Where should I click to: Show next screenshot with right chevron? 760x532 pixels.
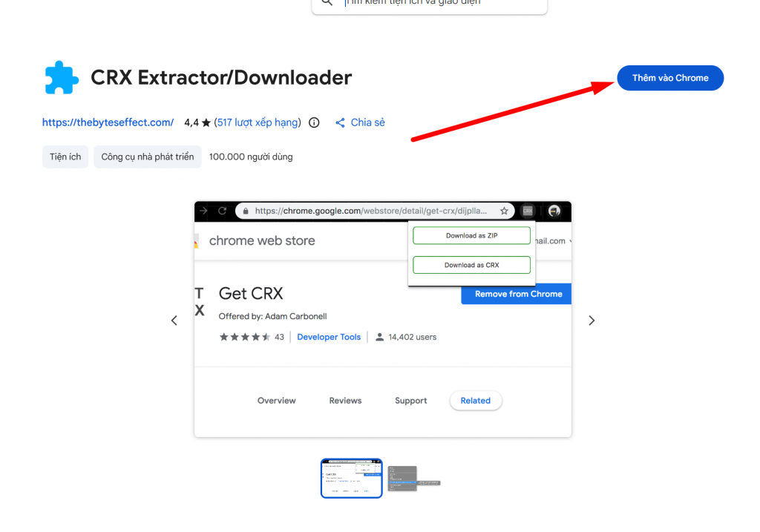(x=592, y=321)
